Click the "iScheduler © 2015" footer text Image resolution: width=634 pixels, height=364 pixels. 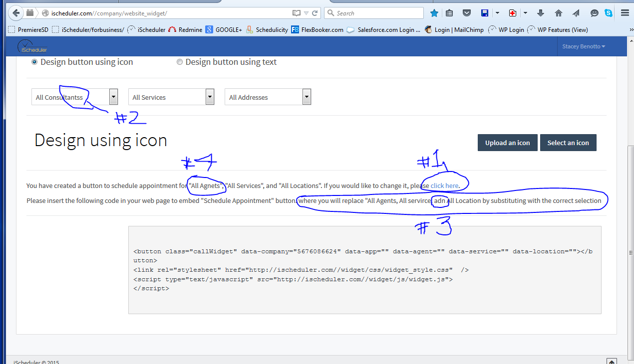(36, 363)
